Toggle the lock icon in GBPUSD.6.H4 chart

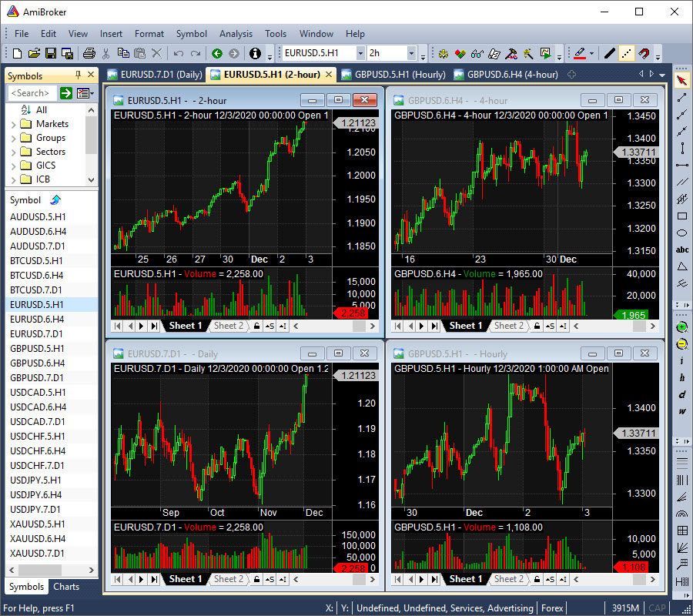tap(537, 326)
